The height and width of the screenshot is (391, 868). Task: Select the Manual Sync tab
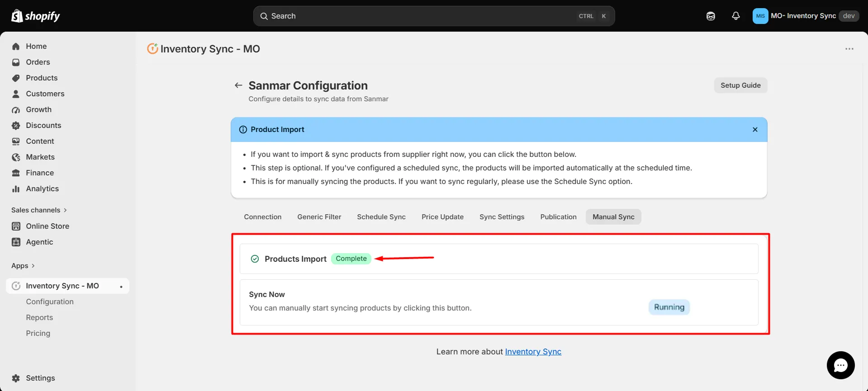pyautogui.click(x=613, y=217)
